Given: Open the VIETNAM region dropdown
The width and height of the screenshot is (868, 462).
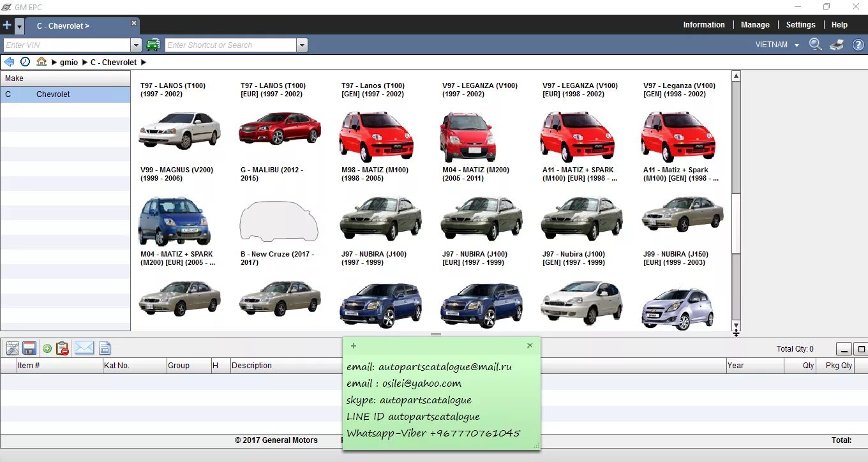Looking at the screenshot, I should (x=777, y=45).
